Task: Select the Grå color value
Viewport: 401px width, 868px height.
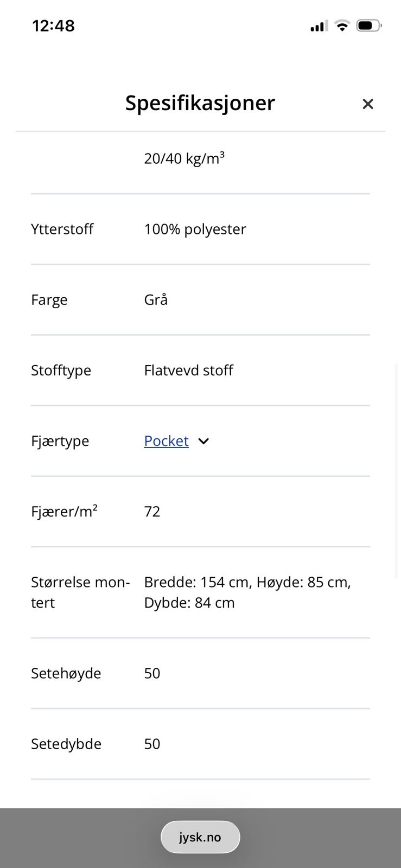Action: coord(156,299)
